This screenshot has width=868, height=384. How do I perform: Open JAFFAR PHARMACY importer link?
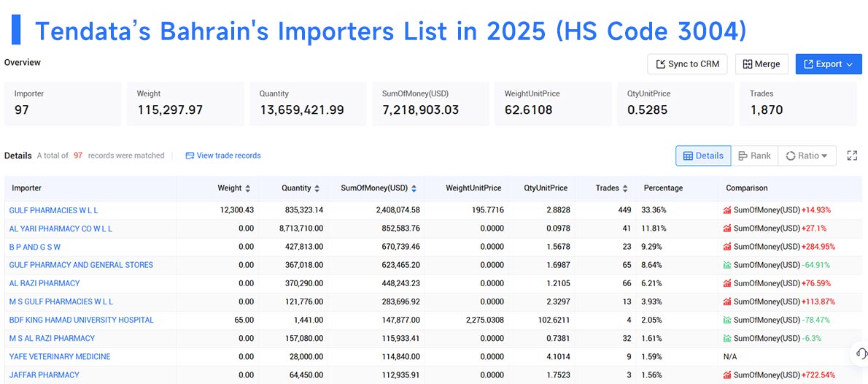44,375
